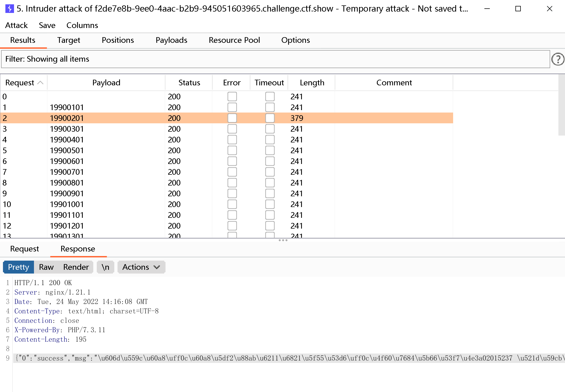Click the filter help question mark icon
Screen dimensions: 565x392
coord(557,59)
